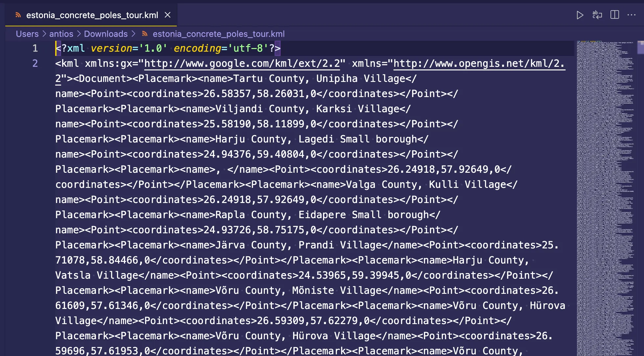Image resolution: width=644 pixels, height=356 pixels.
Task: Click the RSS file icon in the tab
Action: [18, 15]
